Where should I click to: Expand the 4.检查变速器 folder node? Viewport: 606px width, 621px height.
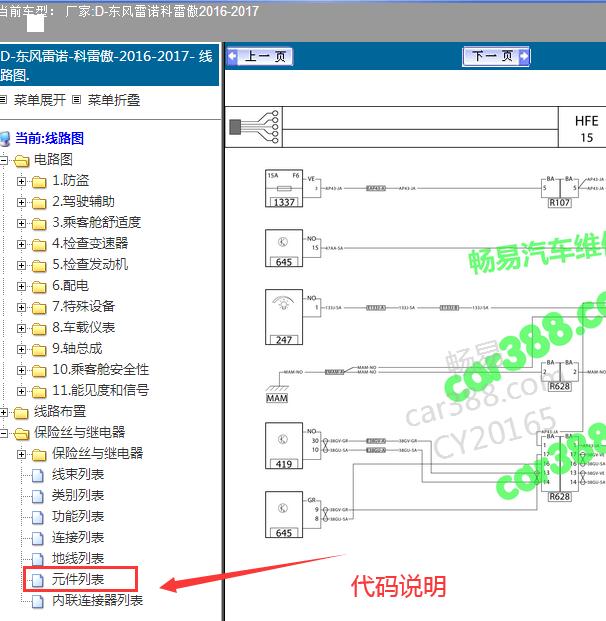(21, 244)
